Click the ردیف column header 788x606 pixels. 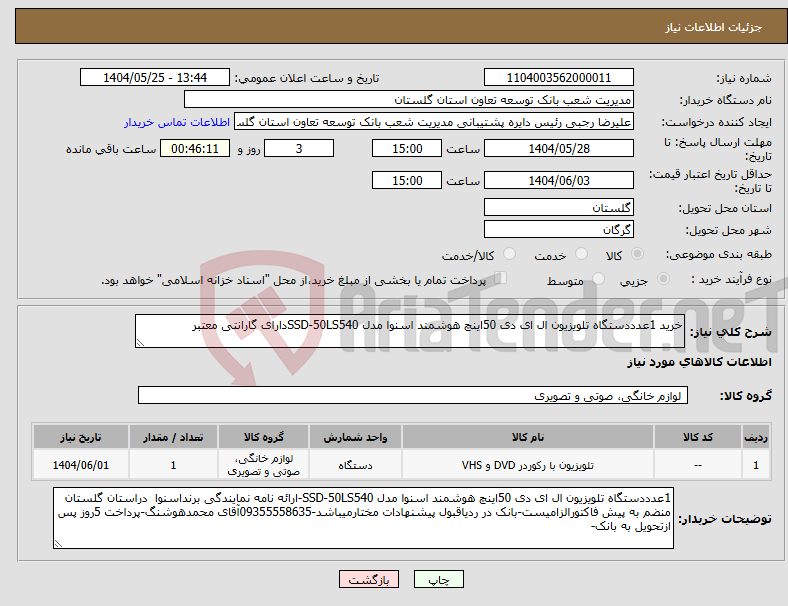tap(755, 437)
